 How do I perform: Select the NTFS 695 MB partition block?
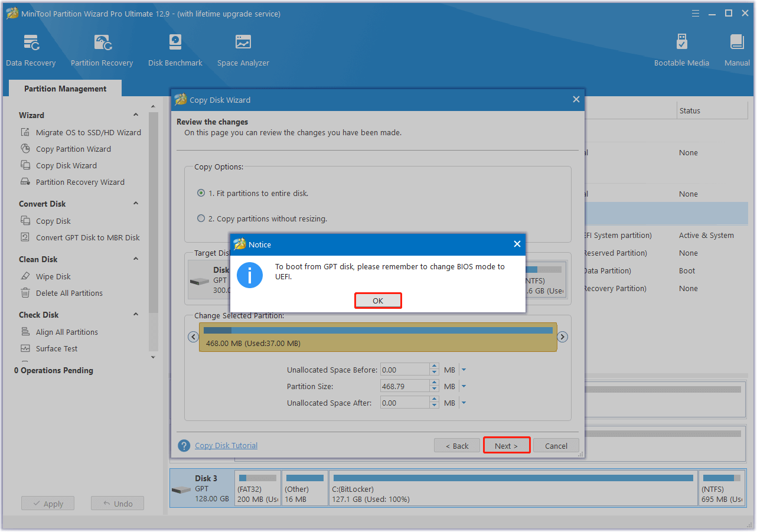[722, 488]
